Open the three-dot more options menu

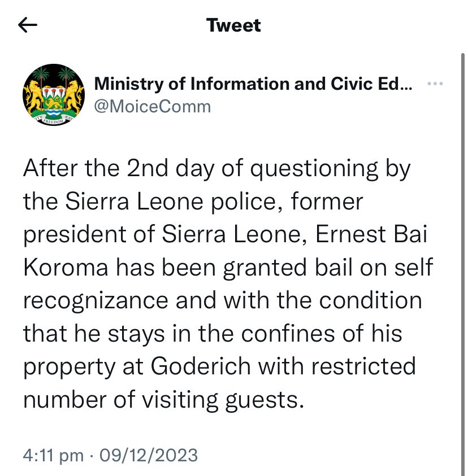coord(435,84)
